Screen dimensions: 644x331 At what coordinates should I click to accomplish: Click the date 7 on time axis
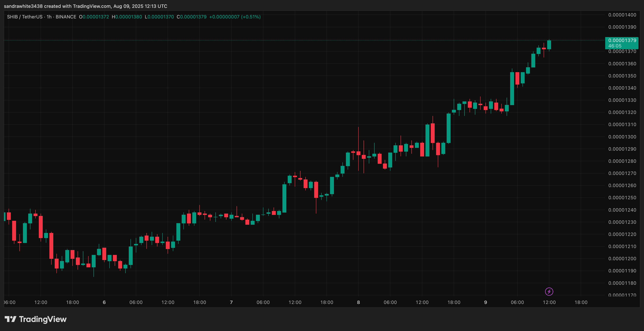coord(231,302)
